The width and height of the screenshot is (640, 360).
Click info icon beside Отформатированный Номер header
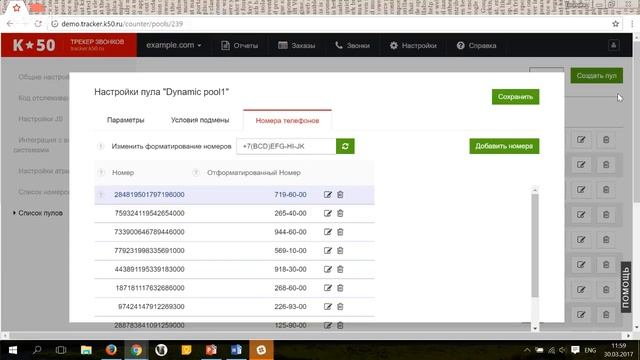coord(196,173)
